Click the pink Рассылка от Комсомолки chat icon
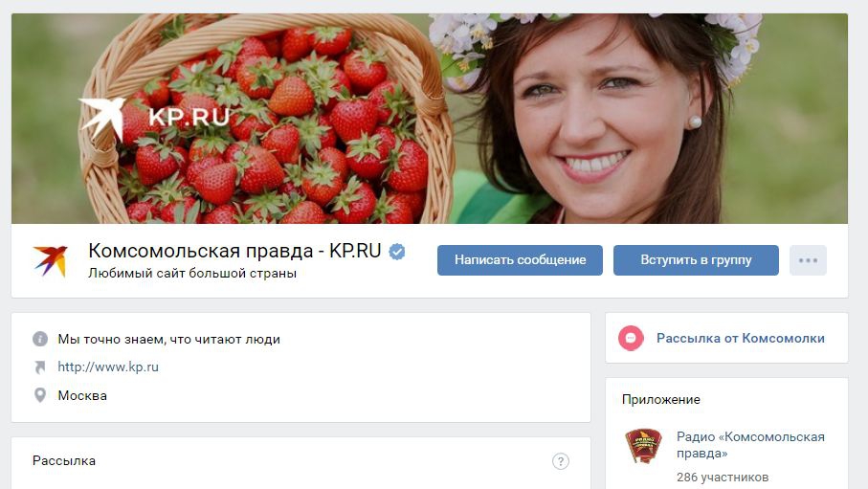Viewport: 868px width, 489px height. click(x=631, y=338)
